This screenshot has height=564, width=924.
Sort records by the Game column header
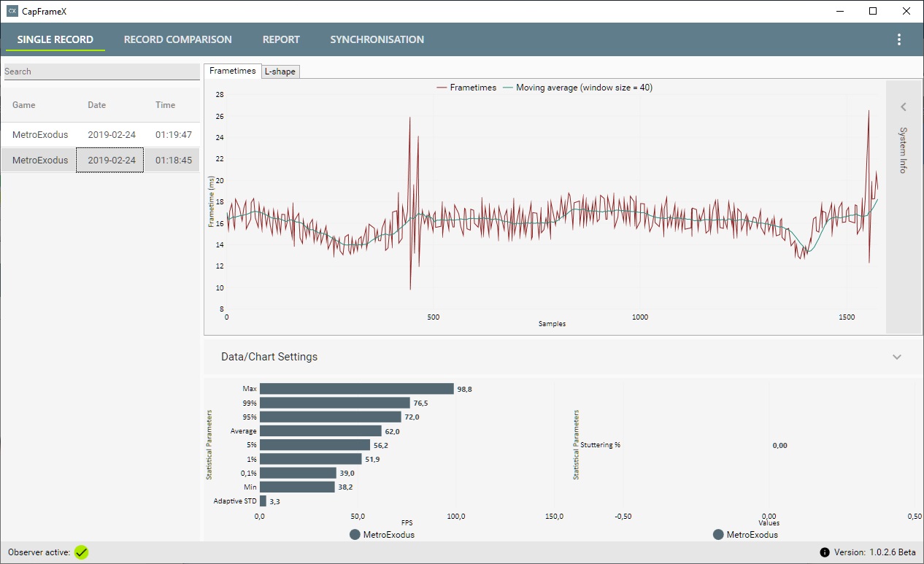(x=24, y=105)
